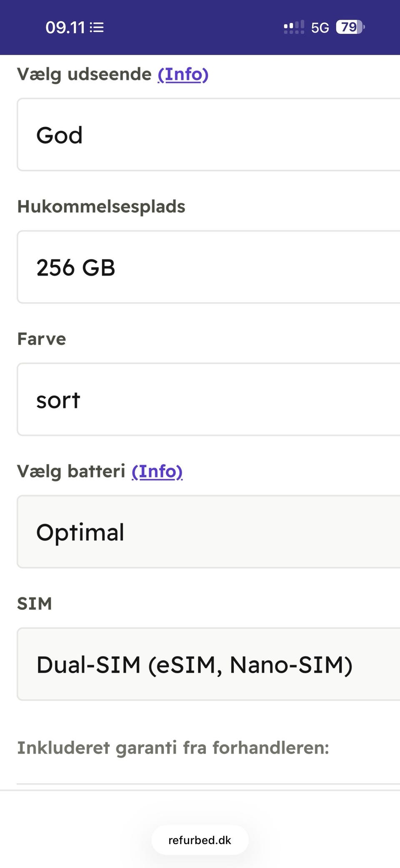Open the appearance dropdown showing God
The image size is (400, 868).
pos(208,135)
